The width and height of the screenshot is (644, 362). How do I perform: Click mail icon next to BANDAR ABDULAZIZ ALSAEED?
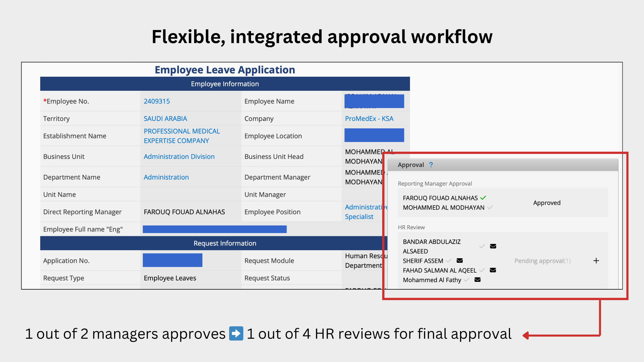pyautogui.click(x=493, y=246)
